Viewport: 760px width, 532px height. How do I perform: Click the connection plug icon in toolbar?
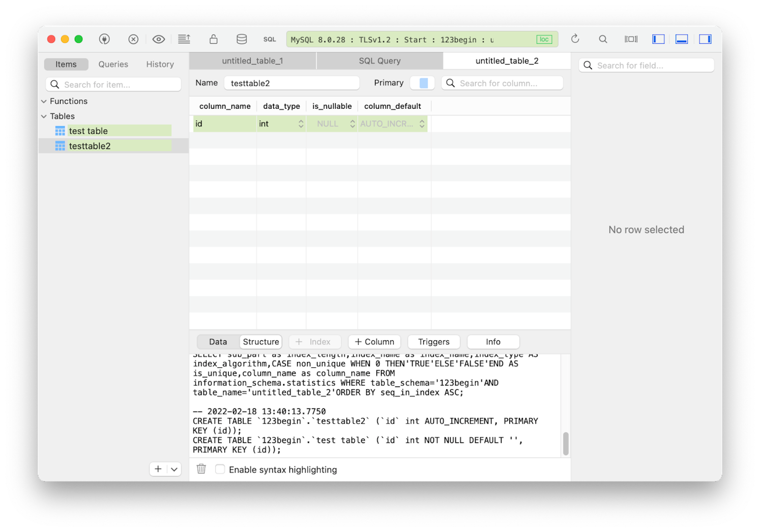[x=104, y=39]
